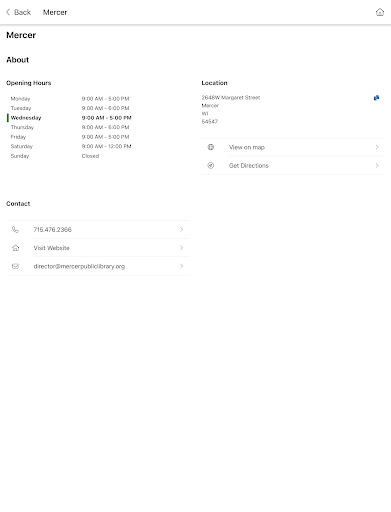The image size is (391, 512).
Task: Click the Opening Hours heading
Action: click(x=29, y=83)
